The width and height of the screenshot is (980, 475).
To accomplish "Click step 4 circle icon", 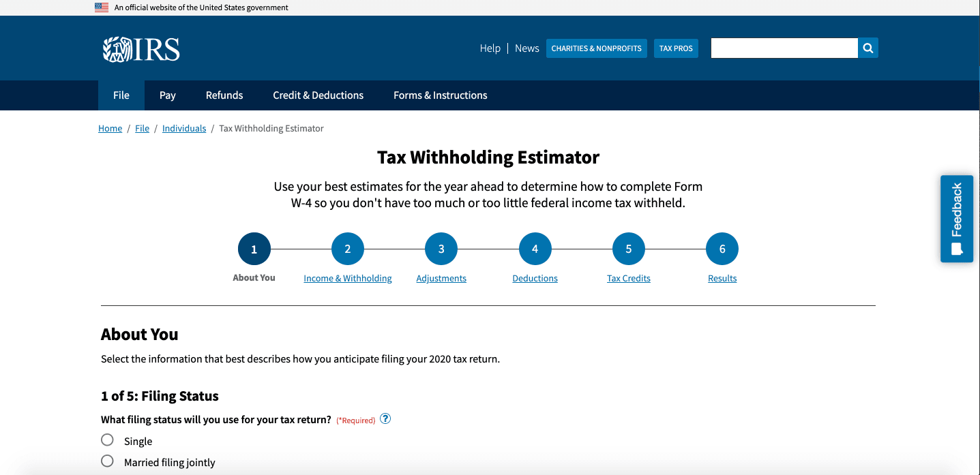I will [535, 249].
